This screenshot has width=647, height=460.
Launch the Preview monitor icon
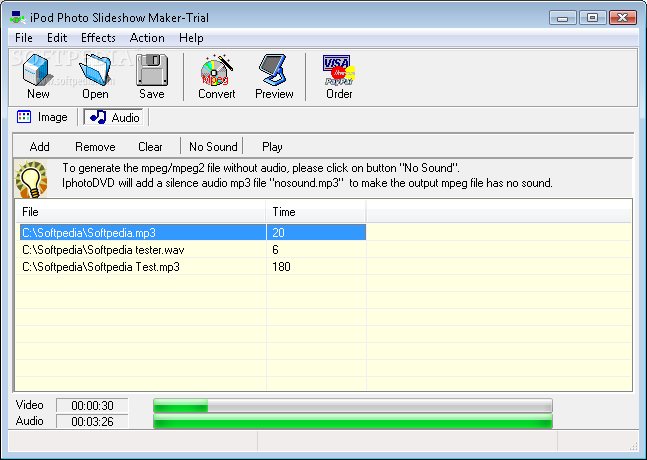coord(274,76)
